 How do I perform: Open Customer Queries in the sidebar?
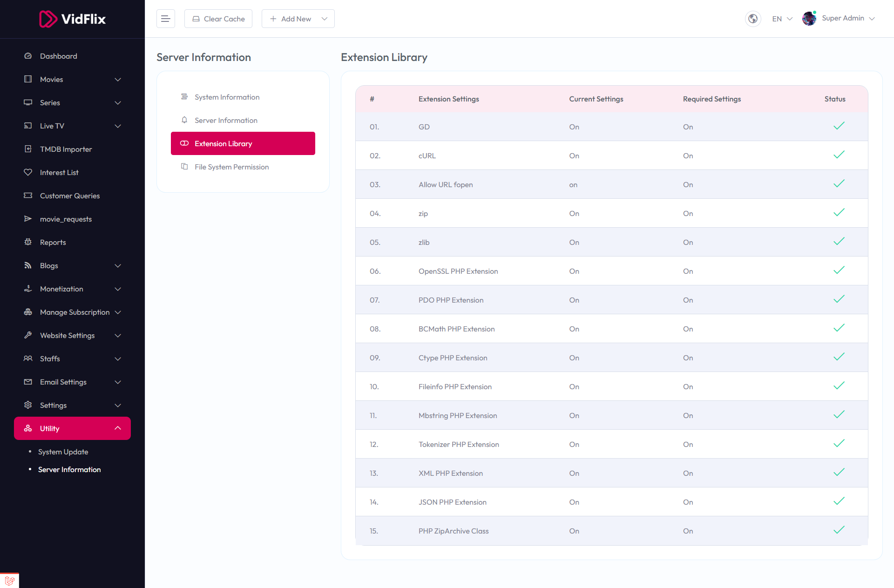[x=69, y=196]
